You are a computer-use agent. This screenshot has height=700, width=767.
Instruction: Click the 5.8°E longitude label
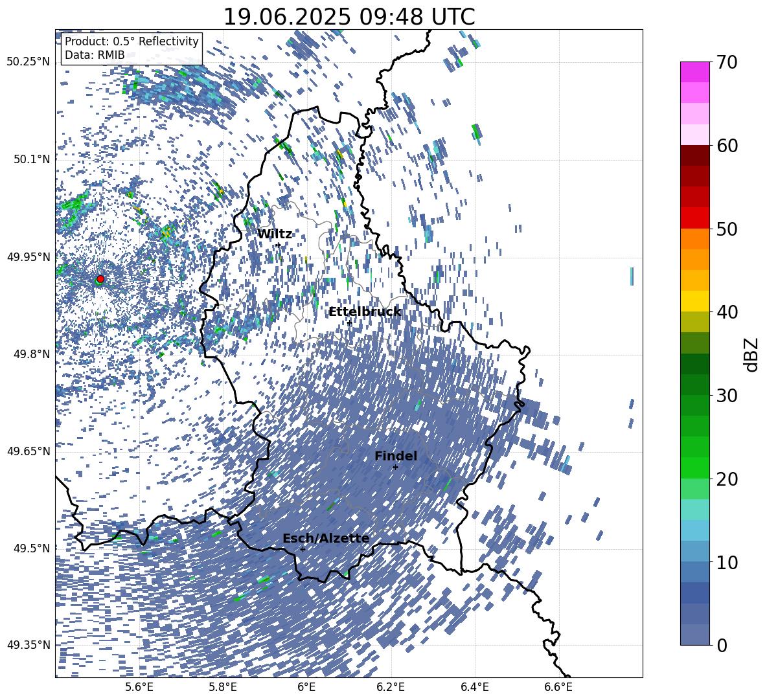223,688
